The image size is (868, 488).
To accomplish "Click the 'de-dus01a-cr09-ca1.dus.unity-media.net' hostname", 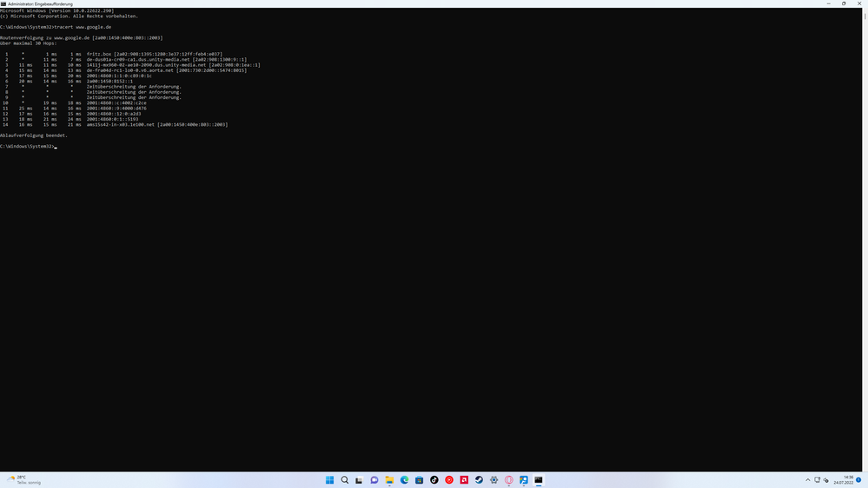I will pyautogui.click(x=138, y=60).
